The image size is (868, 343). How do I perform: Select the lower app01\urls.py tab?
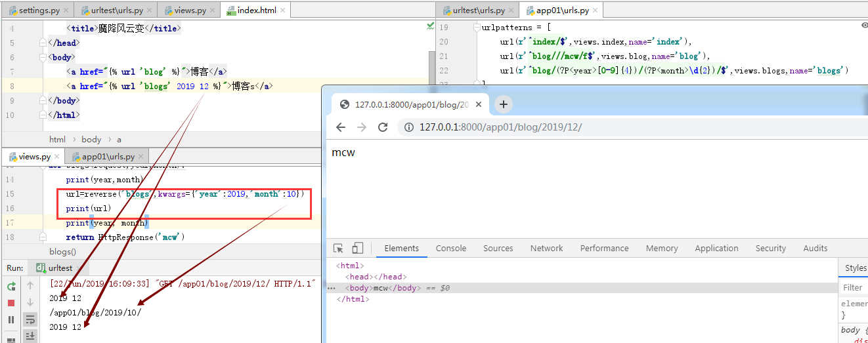coord(106,157)
